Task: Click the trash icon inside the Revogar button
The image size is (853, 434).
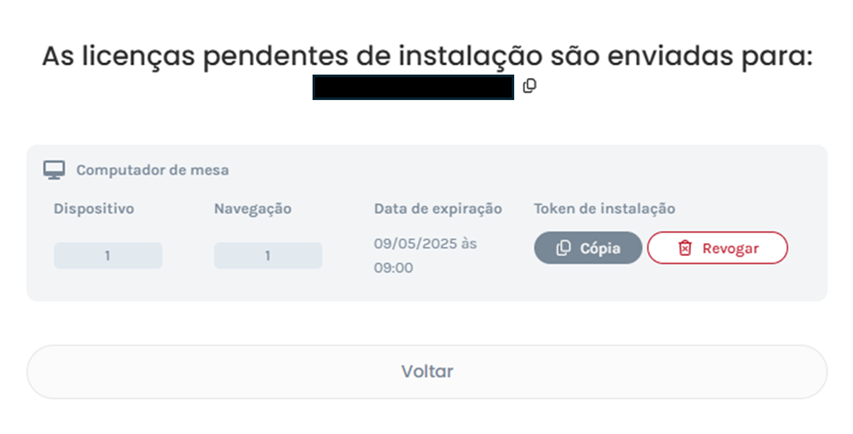Action: point(685,248)
